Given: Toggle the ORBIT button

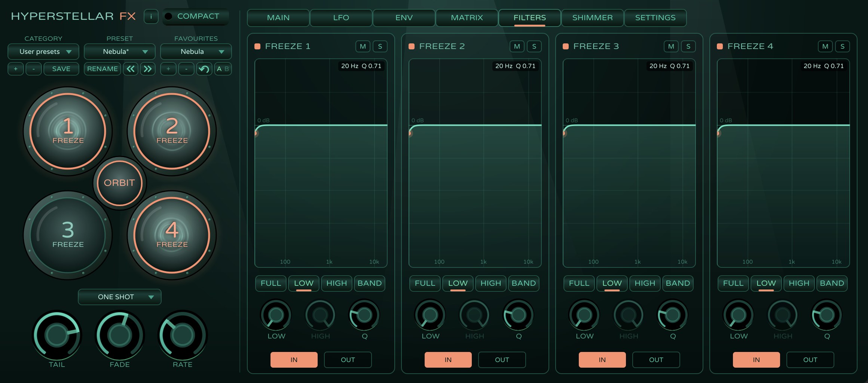Looking at the screenshot, I should [x=119, y=183].
